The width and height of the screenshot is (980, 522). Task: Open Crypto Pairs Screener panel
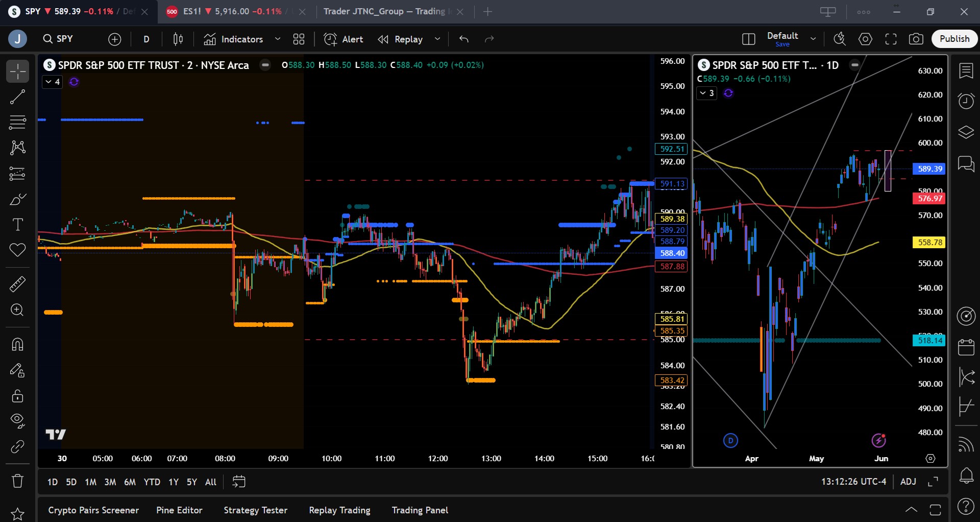[x=93, y=510]
